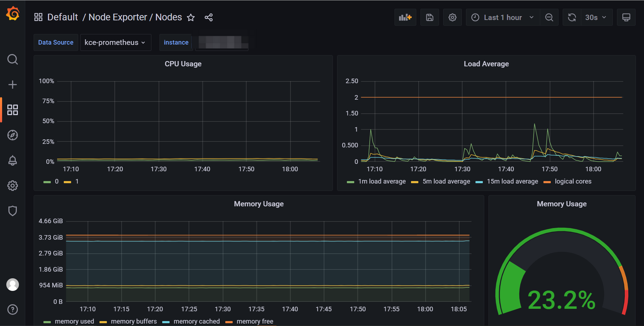Click the Grafana logo home icon

13,14
